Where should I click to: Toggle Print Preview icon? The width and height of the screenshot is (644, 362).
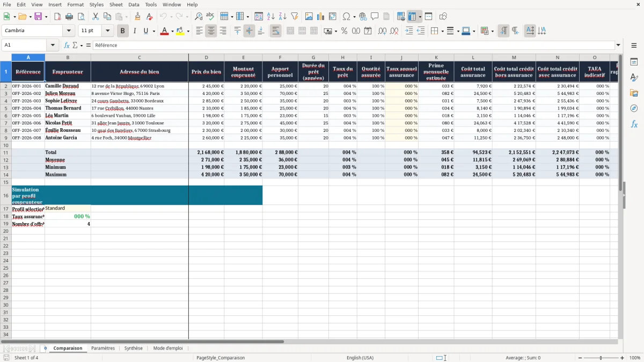[x=81, y=17]
